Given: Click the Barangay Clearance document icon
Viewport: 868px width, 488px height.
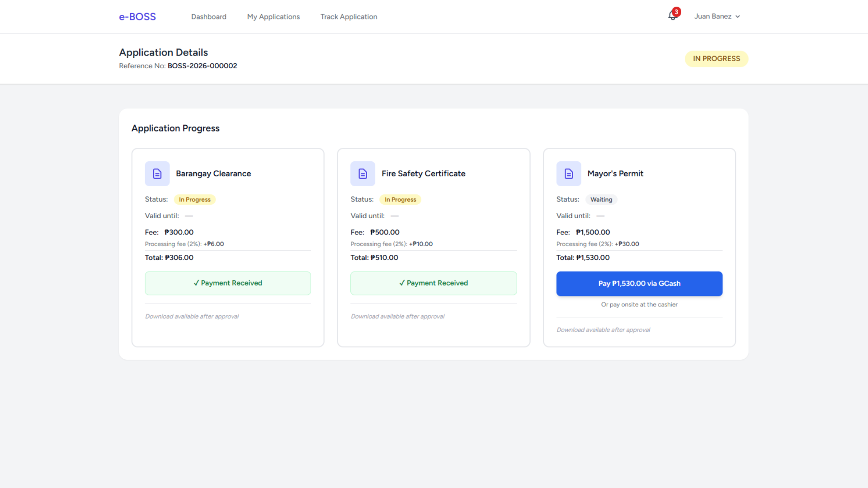Looking at the screenshot, I should [157, 174].
